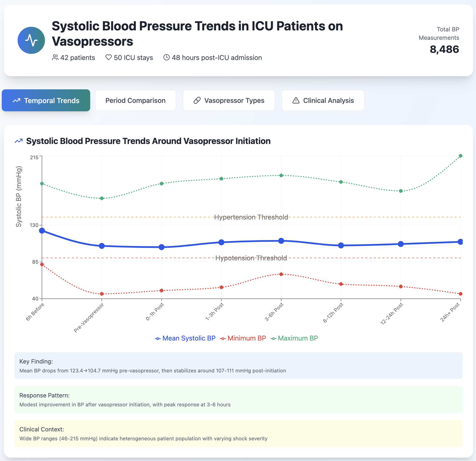Open the Vasopressor Types tab
This screenshot has height=461, width=476.
coord(229,101)
